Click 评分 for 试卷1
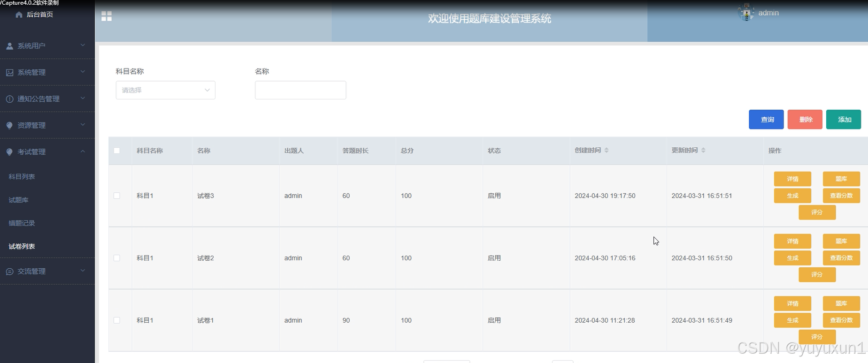This screenshot has height=363, width=868. pyautogui.click(x=817, y=337)
